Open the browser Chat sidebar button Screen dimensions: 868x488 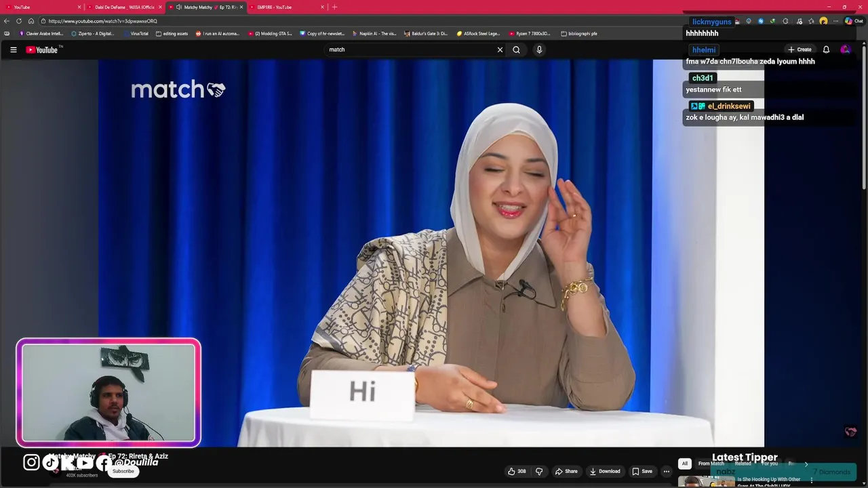click(853, 21)
